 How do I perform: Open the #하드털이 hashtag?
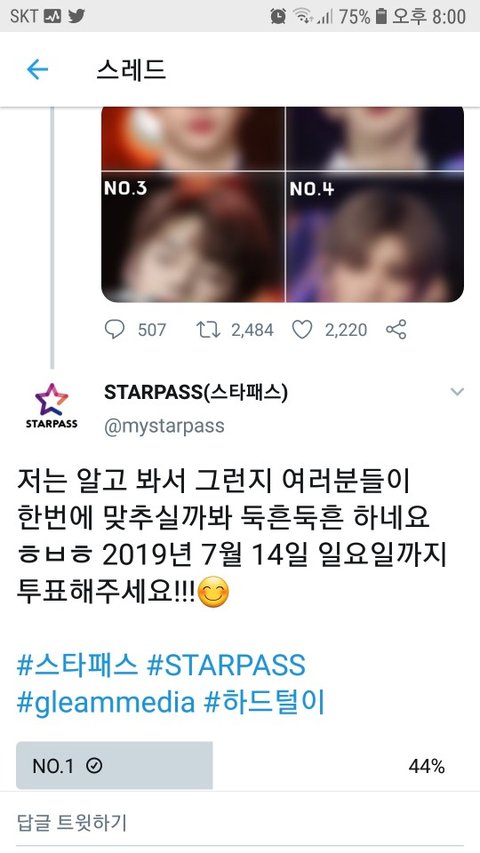click(x=264, y=702)
